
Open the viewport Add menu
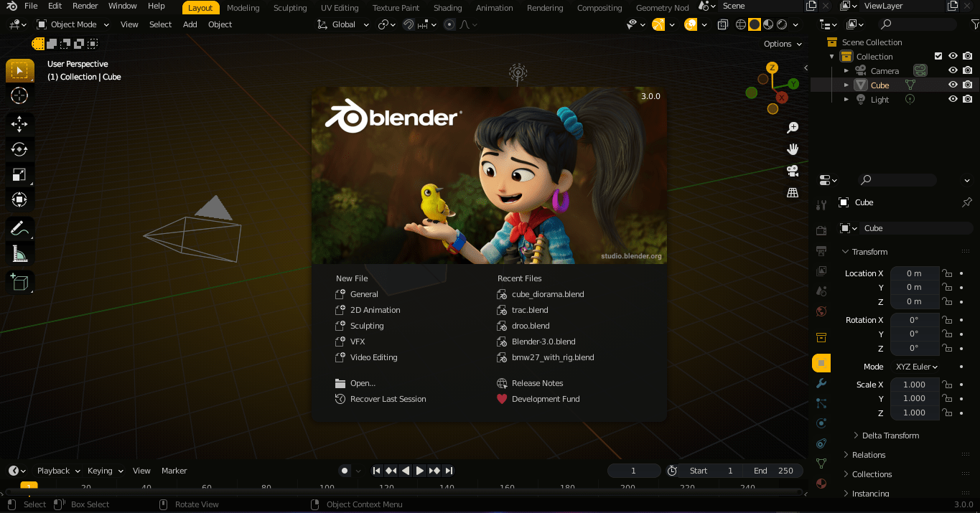pos(190,24)
